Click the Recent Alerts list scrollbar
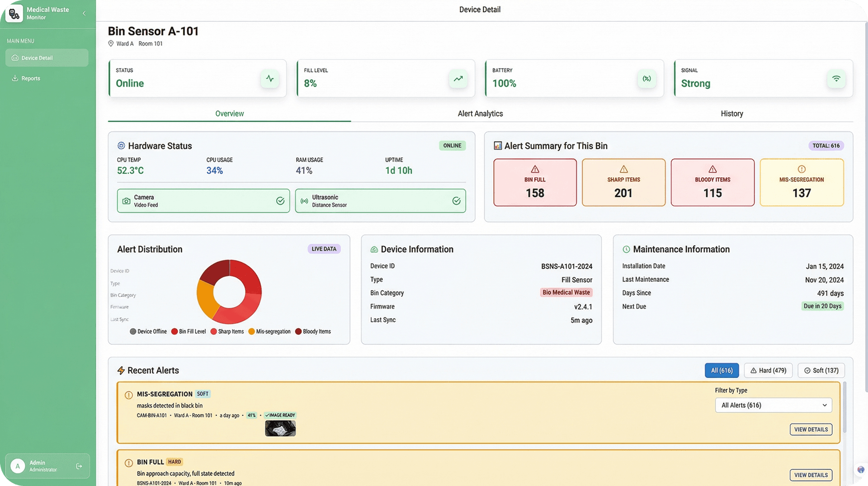The height and width of the screenshot is (486, 868). click(844, 407)
